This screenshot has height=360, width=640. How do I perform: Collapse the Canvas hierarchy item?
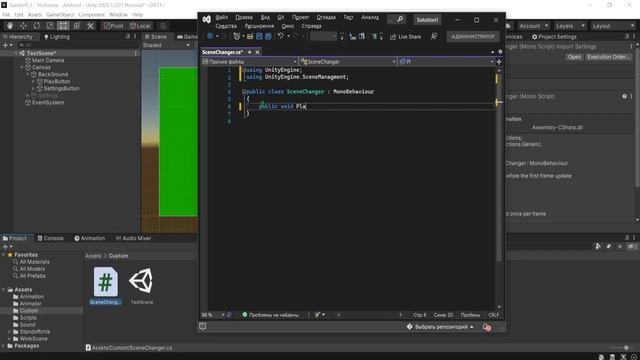(22, 67)
